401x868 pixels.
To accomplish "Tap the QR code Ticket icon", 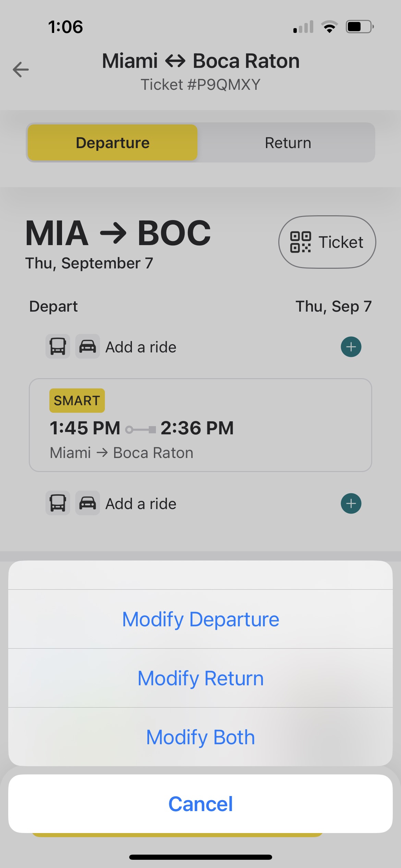I will coord(301,242).
